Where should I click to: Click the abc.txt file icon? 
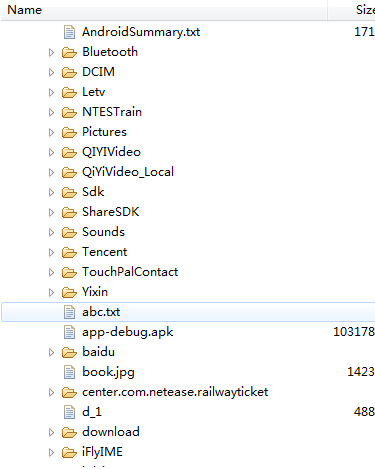(x=69, y=312)
